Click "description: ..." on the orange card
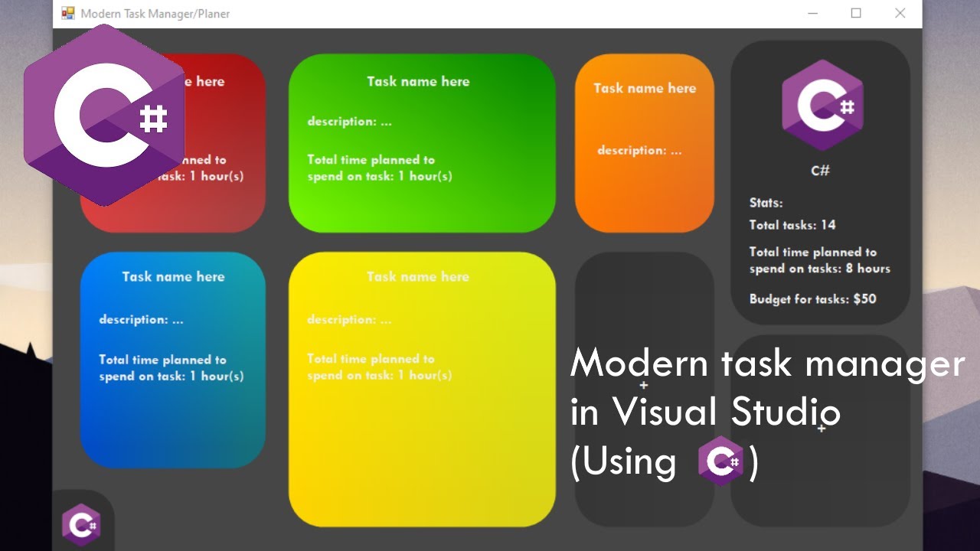 (639, 150)
